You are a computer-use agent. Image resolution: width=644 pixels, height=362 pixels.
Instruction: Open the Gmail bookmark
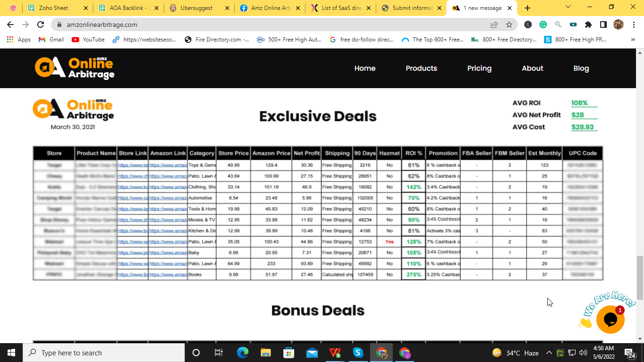tap(51, 40)
